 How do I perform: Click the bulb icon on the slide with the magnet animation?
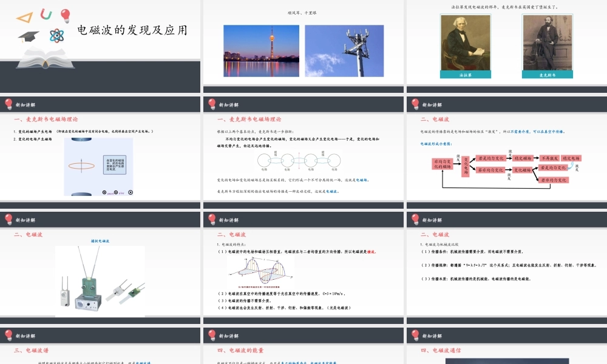(x=8, y=104)
